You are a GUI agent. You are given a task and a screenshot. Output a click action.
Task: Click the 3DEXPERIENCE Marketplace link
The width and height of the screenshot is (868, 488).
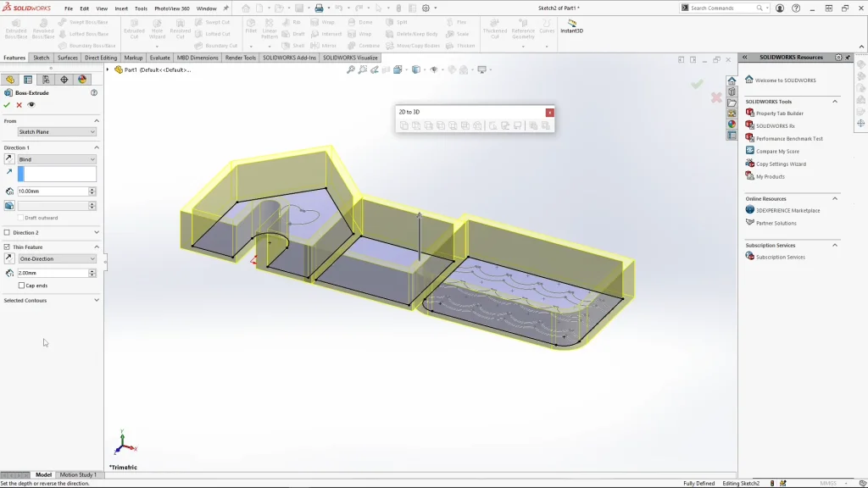pyautogui.click(x=787, y=210)
